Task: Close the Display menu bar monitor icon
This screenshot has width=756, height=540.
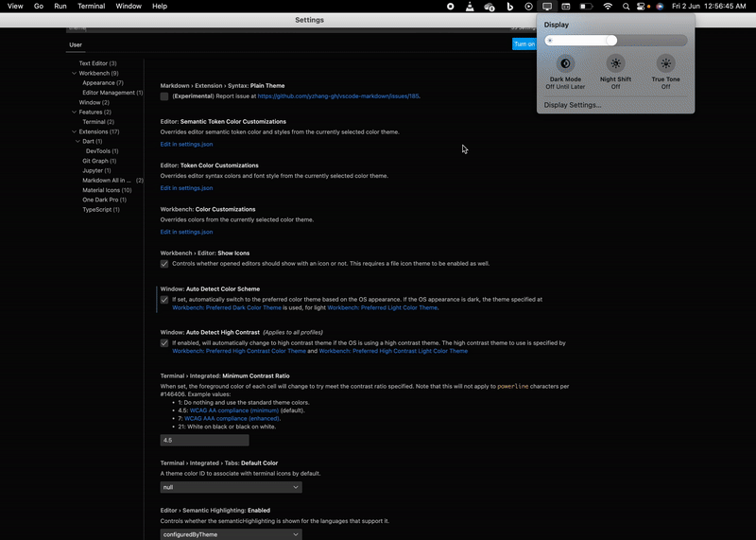Action: click(x=547, y=7)
